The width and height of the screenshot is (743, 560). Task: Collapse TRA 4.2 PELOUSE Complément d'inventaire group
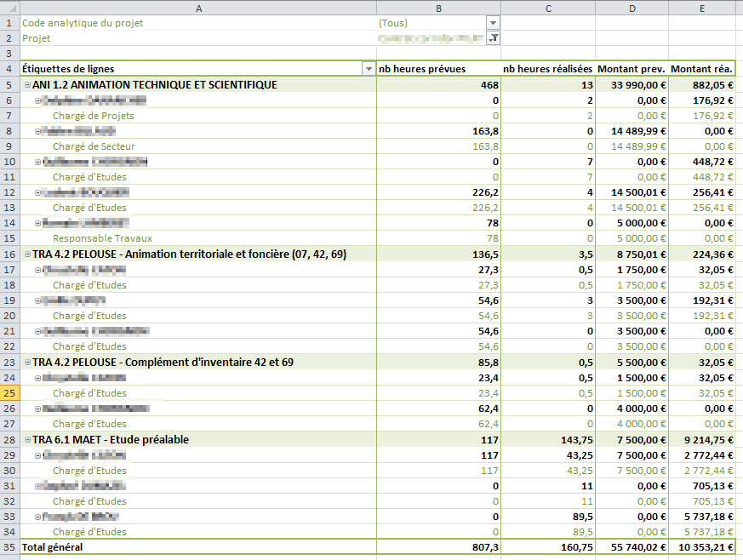27,363
